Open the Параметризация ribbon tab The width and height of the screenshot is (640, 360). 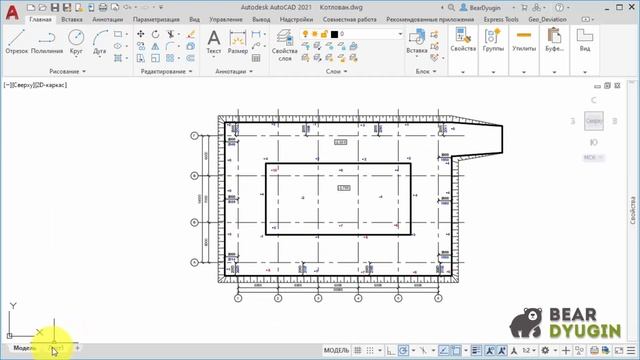(156, 19)
